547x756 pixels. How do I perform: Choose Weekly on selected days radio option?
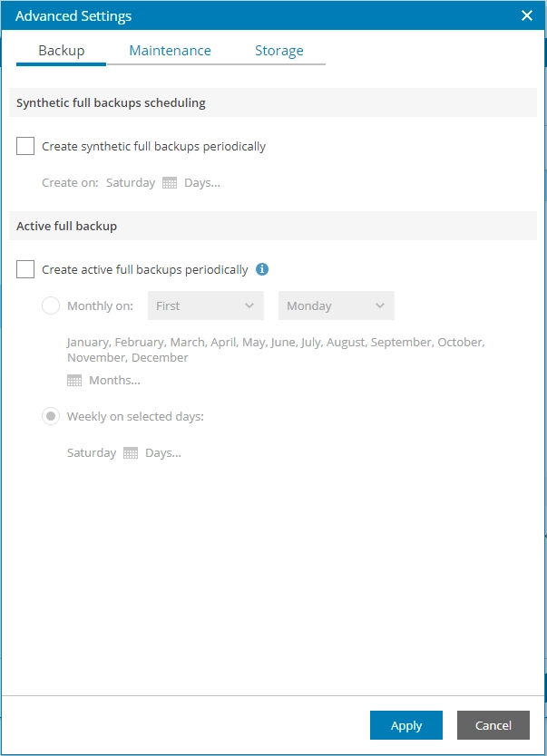[x=51, y=417]
